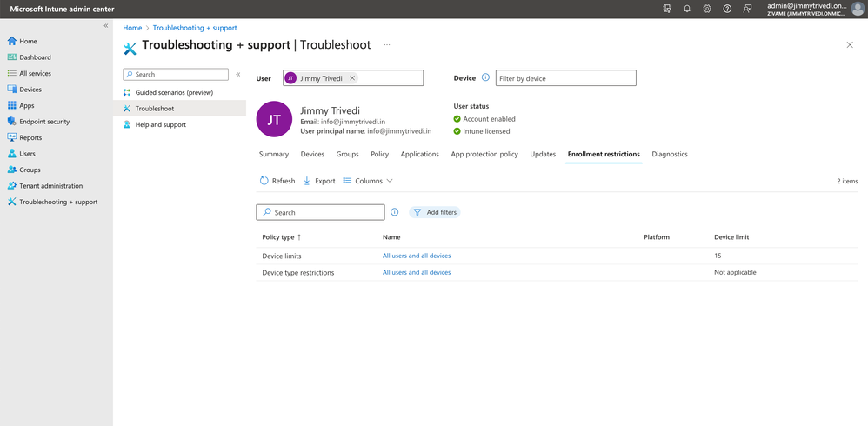Open the Dashboard sidebar item

29,57
